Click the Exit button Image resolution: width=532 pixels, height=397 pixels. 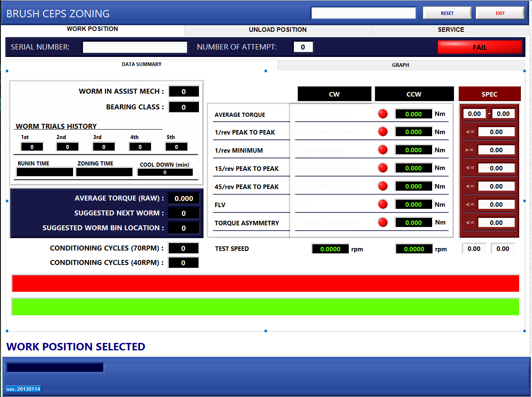point(500,13)
